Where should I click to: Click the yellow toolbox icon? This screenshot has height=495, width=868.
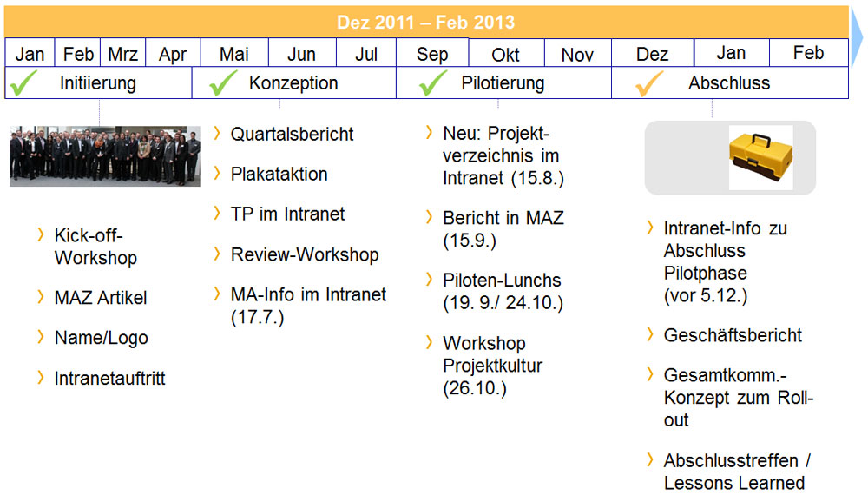(760, 157)
